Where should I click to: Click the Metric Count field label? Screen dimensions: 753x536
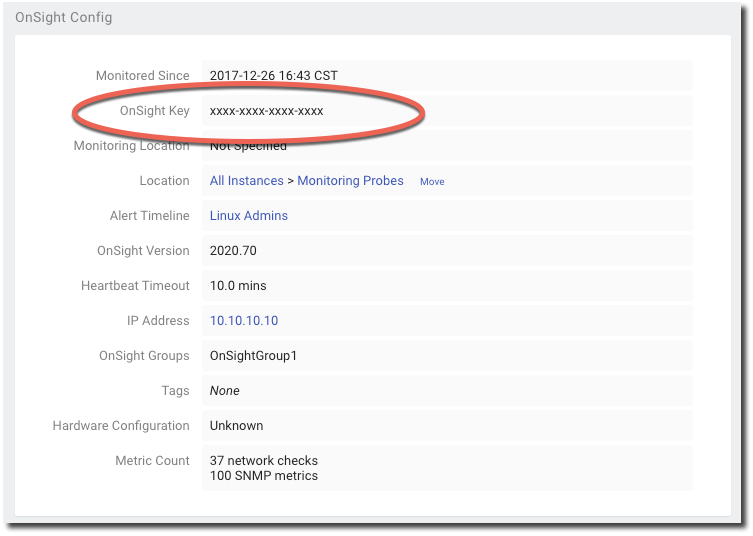(x=152, y=461)
